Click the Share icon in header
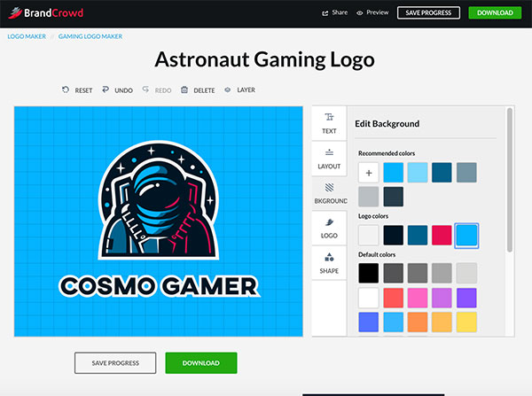The width and height of the screenshot is (532, 396). point(325,13)
